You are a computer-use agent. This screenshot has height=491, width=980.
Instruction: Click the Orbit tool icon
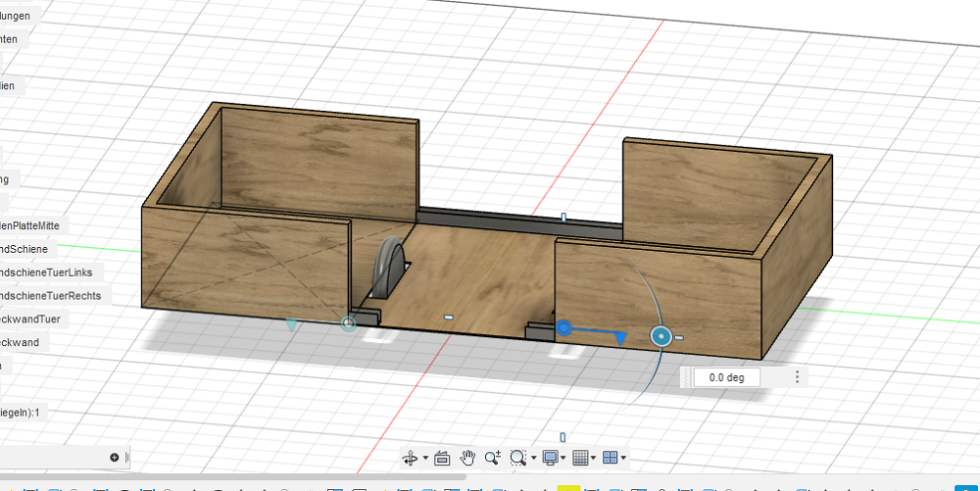411,458
